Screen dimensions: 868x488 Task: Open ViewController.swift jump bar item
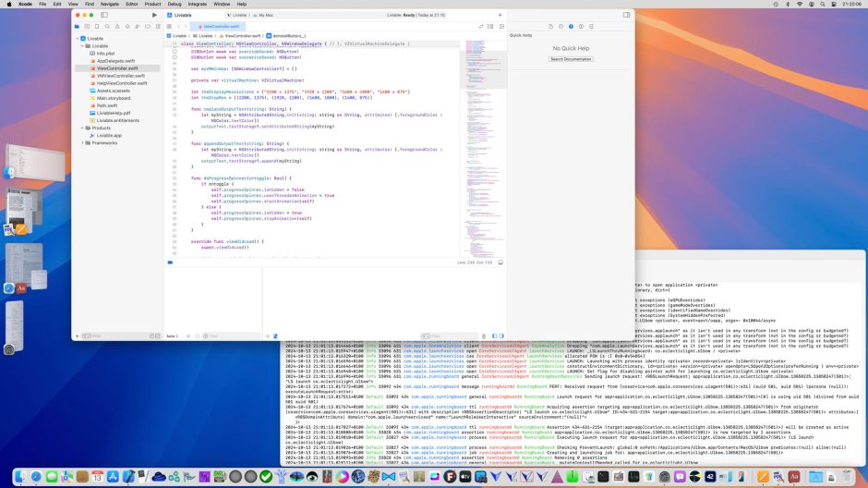[x=240, y=35]
